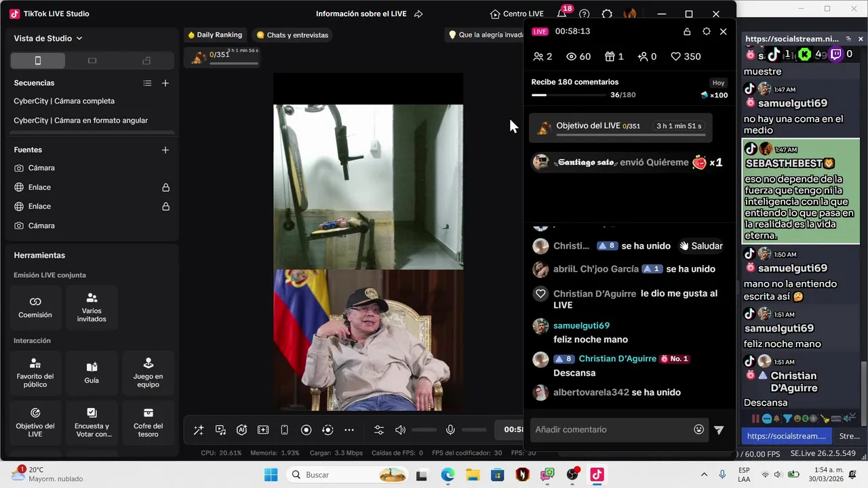Open Cofre del tesoro tool
868x488 pixels.
coord(148,422)
